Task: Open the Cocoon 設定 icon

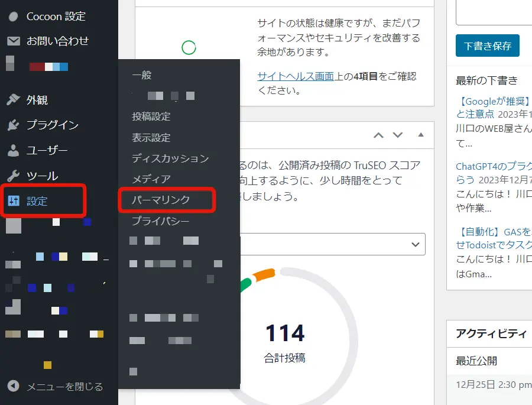Action: [13, 16]
